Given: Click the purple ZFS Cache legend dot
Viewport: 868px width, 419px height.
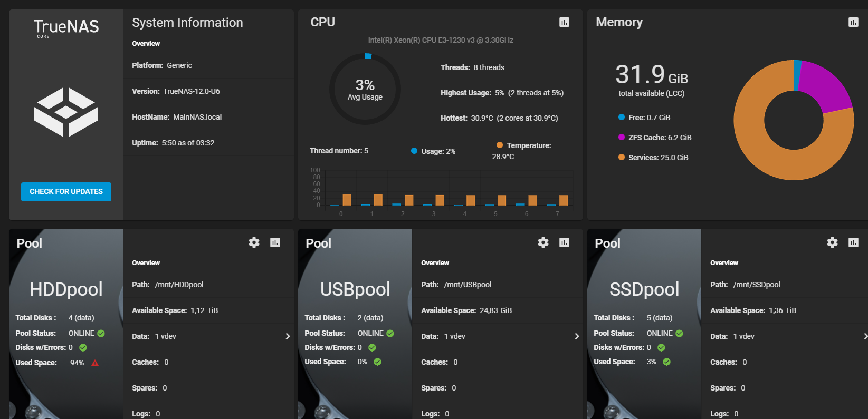Looking at the screenshot, I should point(622,137).
